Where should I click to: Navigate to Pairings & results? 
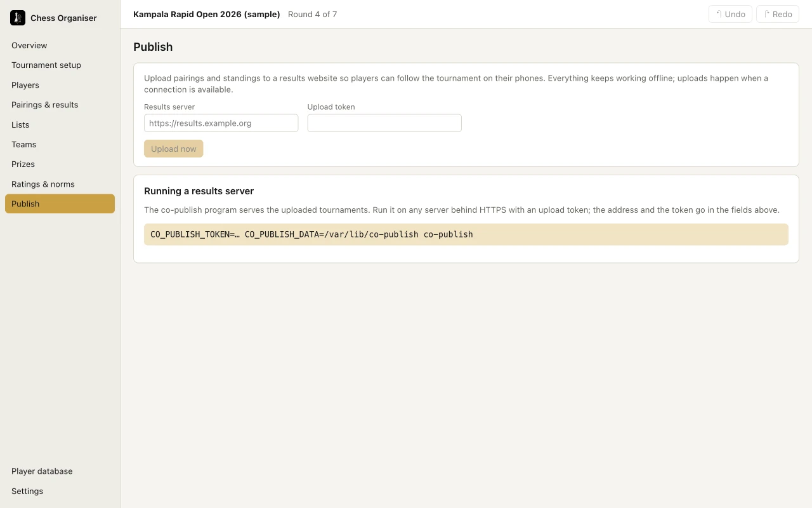(60, 105)
